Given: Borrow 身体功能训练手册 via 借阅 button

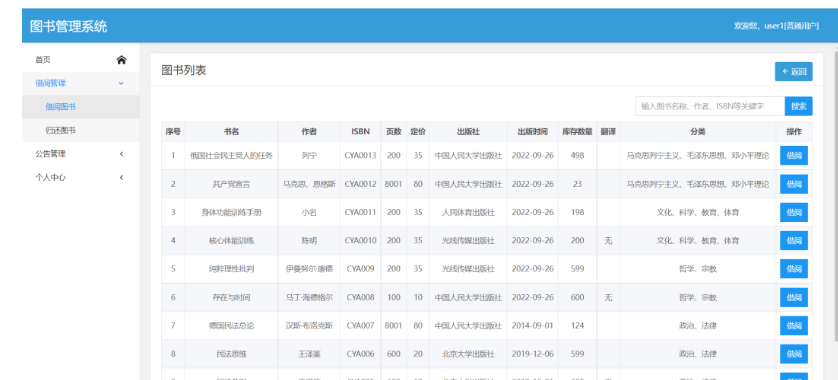Looking at the screenshot, I should 794,212.
